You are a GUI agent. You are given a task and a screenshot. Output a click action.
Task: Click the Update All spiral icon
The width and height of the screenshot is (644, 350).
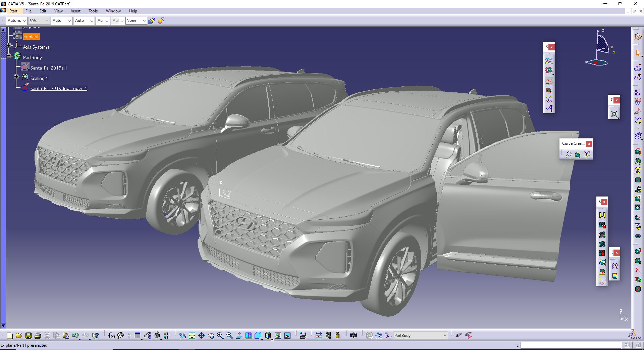click(369, 335)
